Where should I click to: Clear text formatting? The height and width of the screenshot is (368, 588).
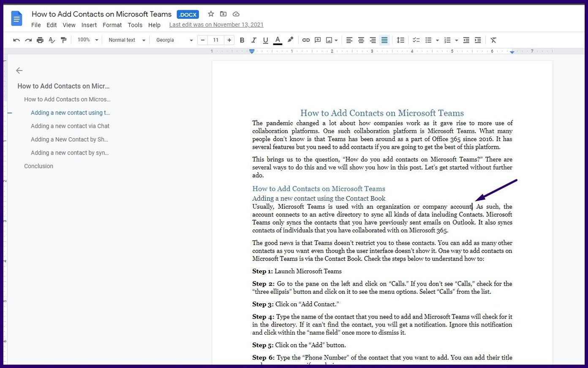[x=493, y=40]
